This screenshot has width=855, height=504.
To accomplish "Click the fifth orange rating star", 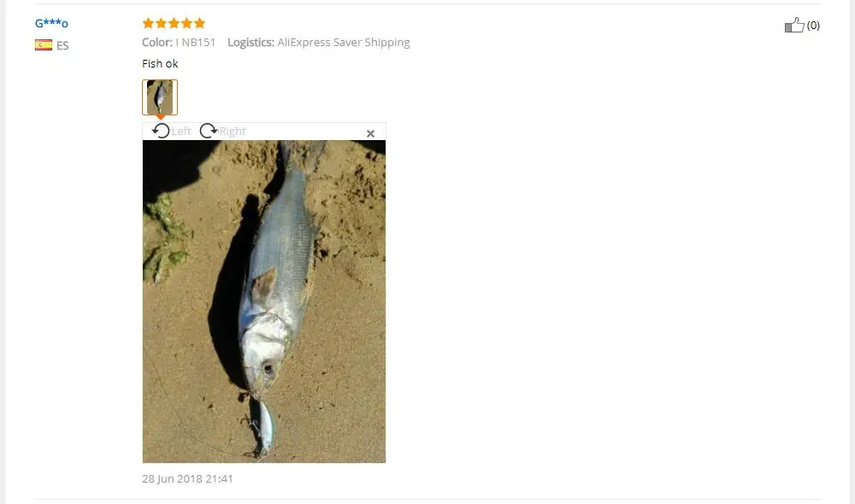I will pos(199,23).
